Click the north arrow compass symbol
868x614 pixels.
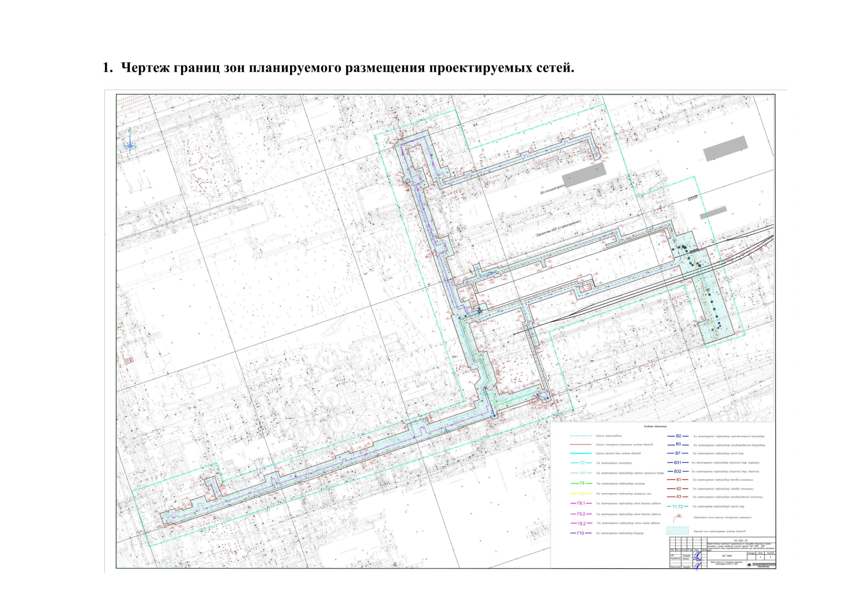click(130, 146)
